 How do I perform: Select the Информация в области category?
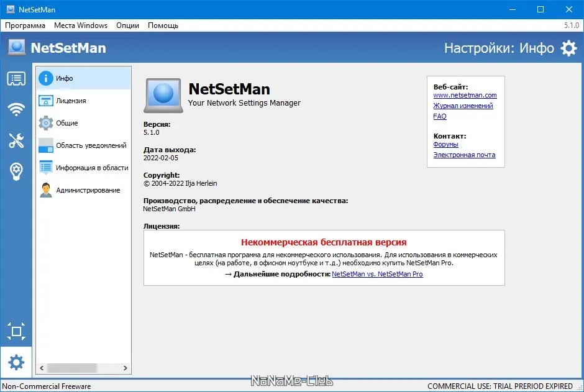84,168
